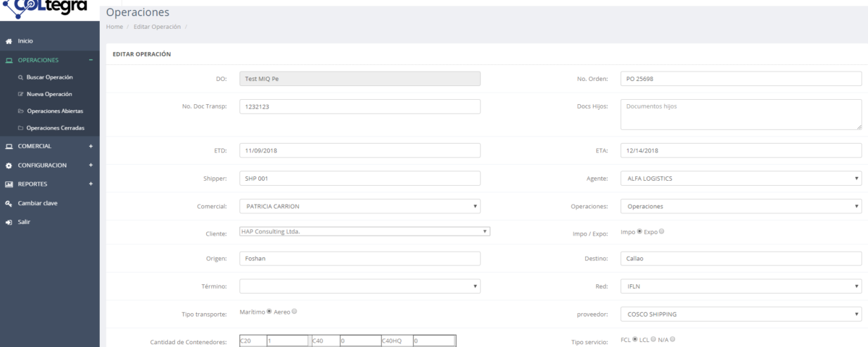The width and height of the screenshot is (868, 347).
Task: Select the LCL service radio button
Action: click(x=652, y=339)
